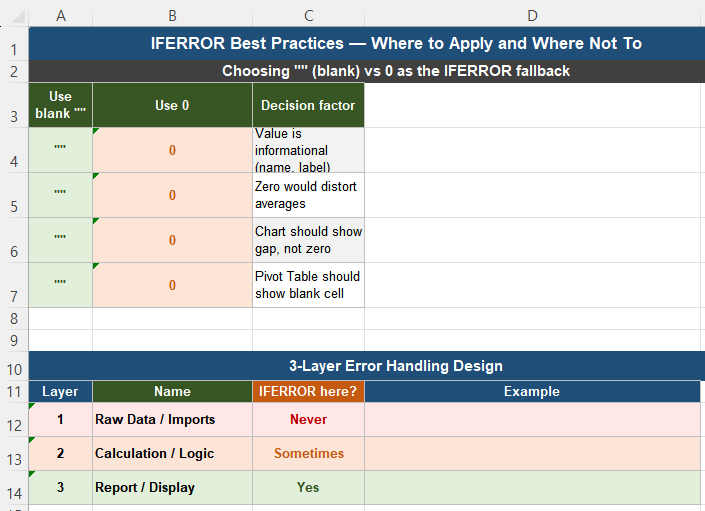The height and width of the screenshot is (511, 705).
Task: Select column D header
Action: (532, 16)
